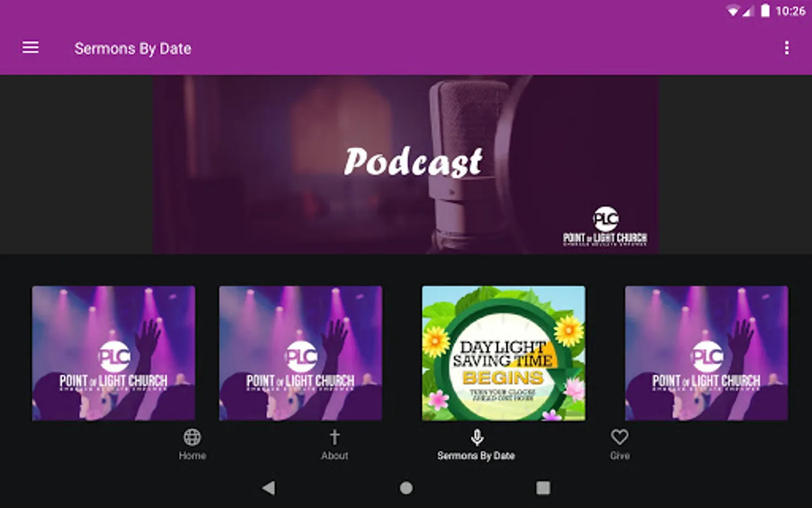Check the Wi-Fi status icon
This screenshot has height=508, width=812.
(x=733, y=11)
